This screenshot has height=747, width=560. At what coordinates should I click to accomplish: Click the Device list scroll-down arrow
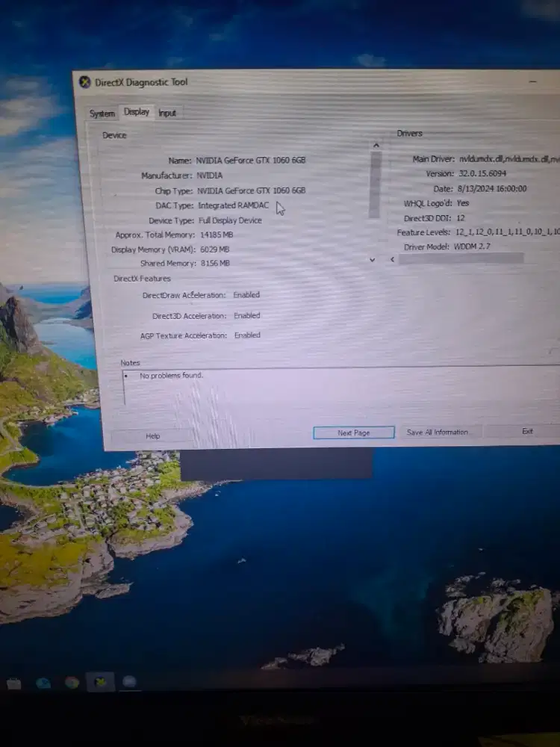[x=373, y=259]
